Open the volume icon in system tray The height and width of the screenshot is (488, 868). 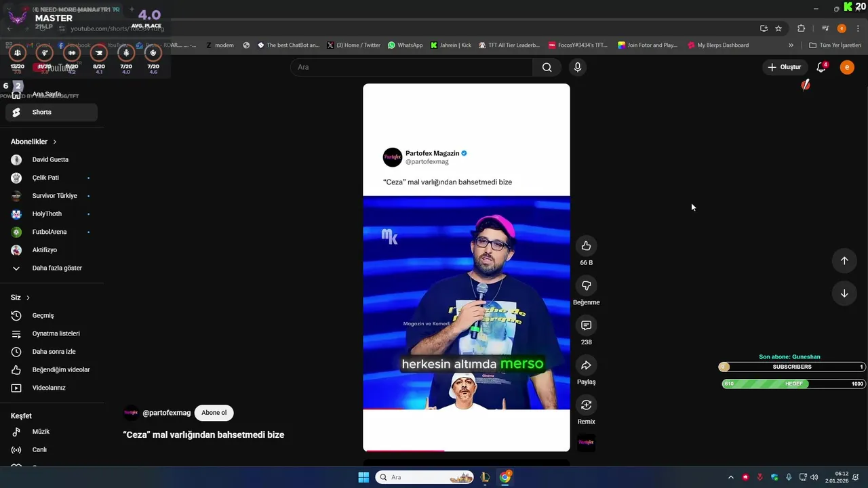tap(814, 477)
